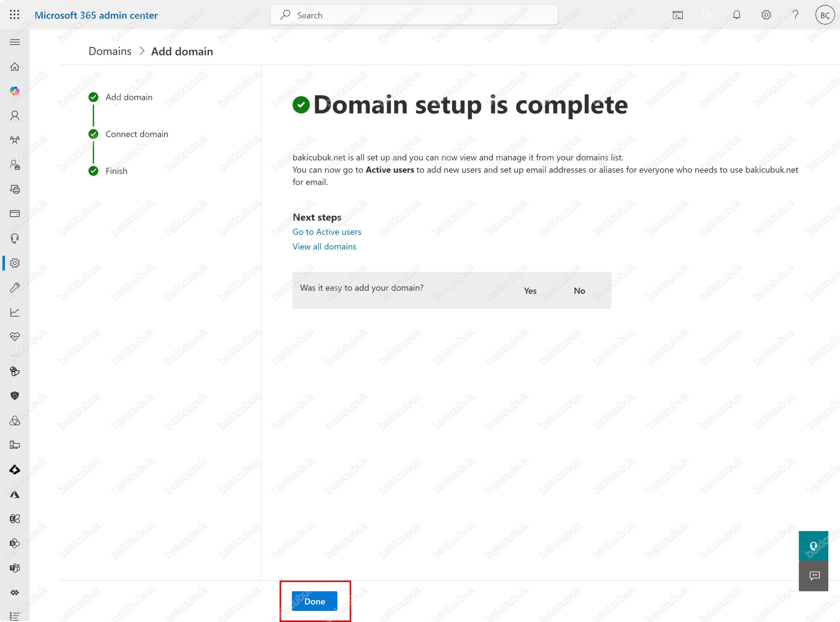This screenshot has height=622, width=840.
Task: Expand the hamburger navigation menu
Action: point(15,42)
